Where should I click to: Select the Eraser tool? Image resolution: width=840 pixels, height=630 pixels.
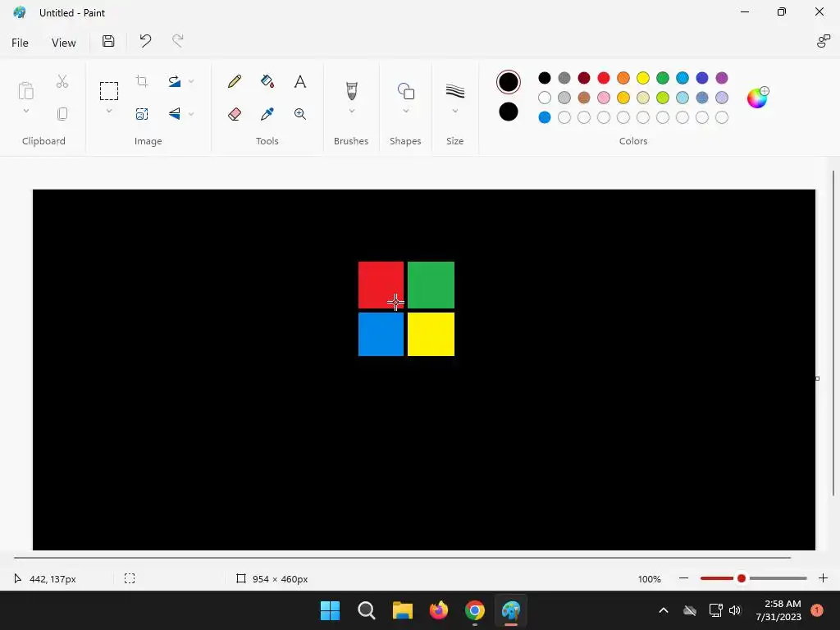click(x=234, y=113)
